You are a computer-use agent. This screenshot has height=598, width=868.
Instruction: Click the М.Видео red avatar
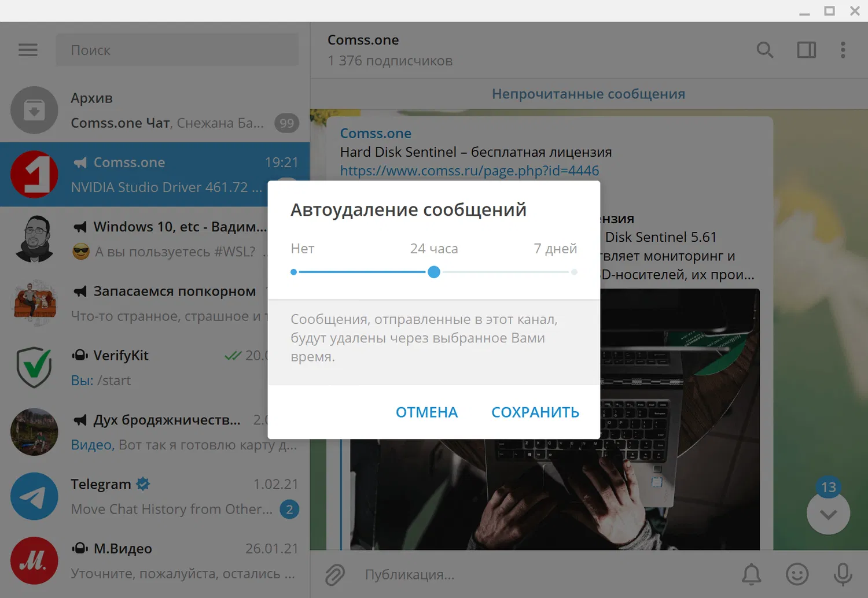click(34, 561)
